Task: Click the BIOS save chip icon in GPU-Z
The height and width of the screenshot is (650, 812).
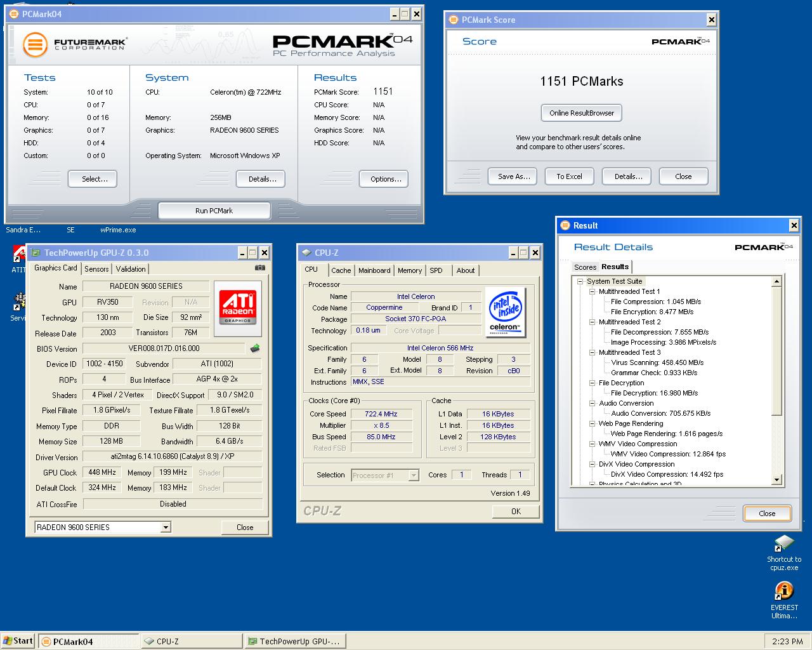Action: 255,348
